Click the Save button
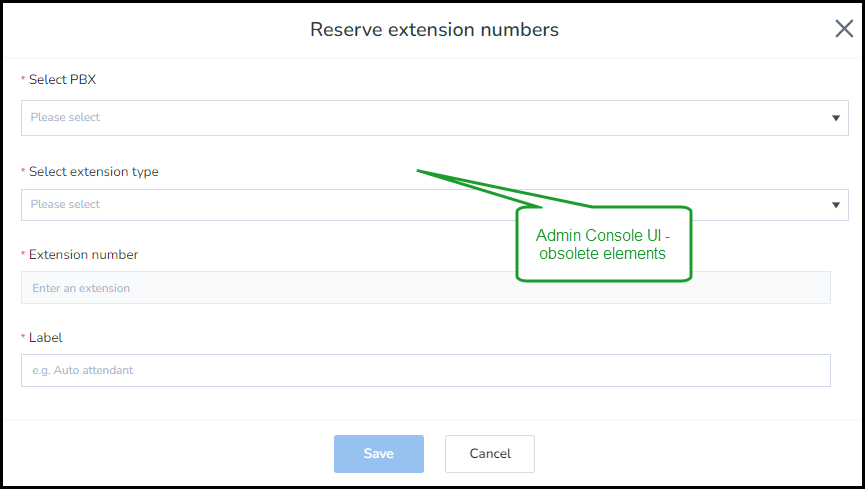The width and height of the screenshot is (865, 489). 378,454
